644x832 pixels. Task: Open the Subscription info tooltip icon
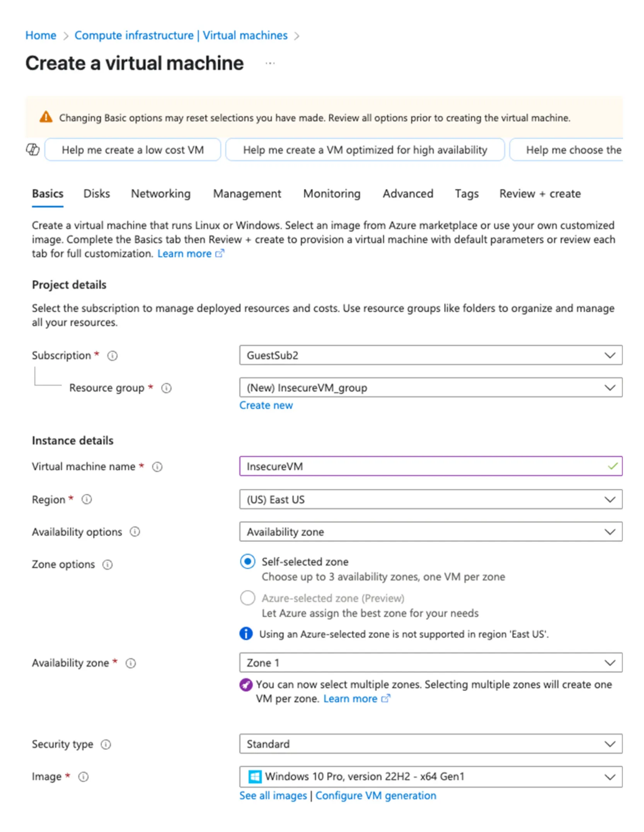pyautogui.click(x=112, y=356)
